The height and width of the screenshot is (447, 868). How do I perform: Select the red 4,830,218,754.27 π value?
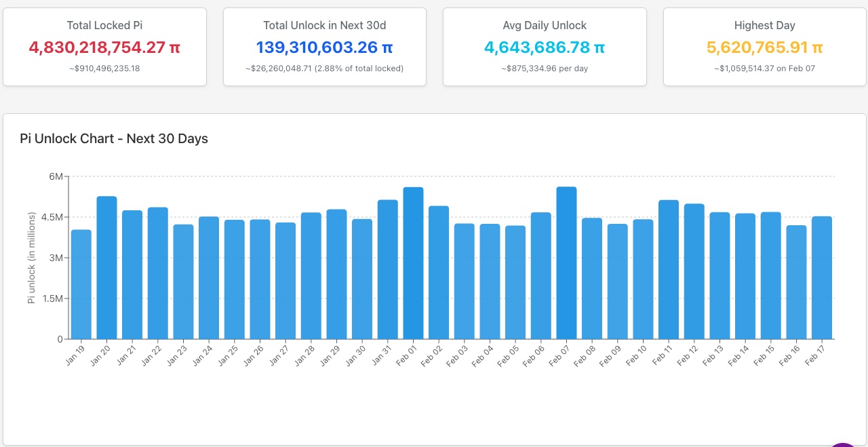104,47
